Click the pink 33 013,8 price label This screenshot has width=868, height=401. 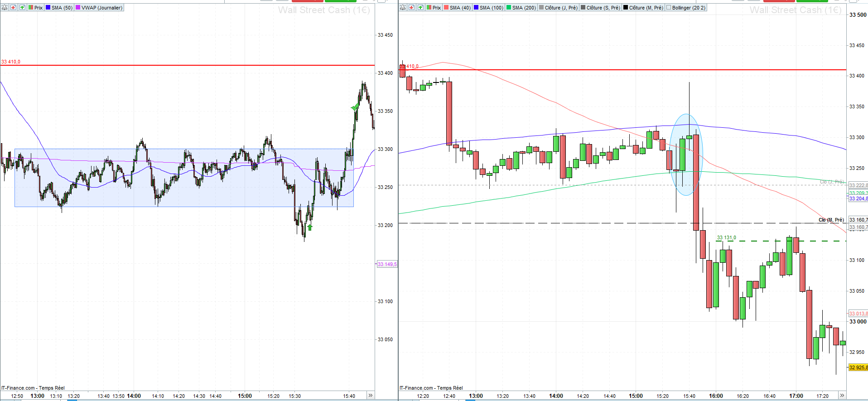(x=858, y=314)
